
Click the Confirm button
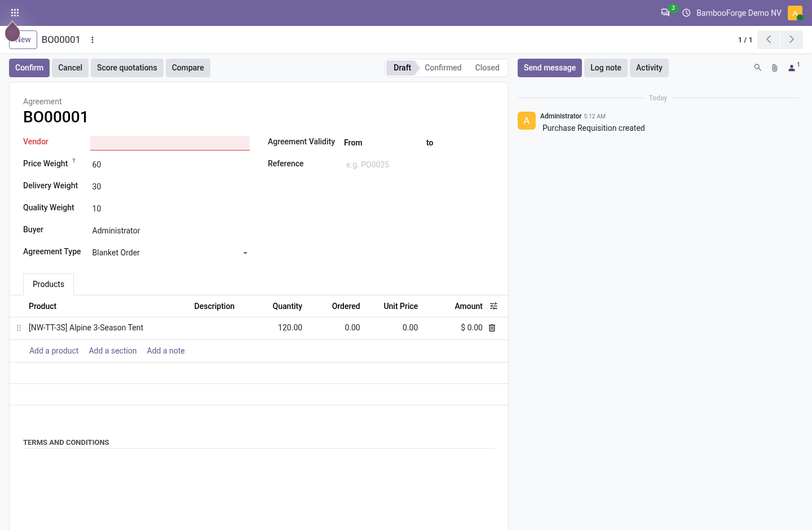pos(29,68)
